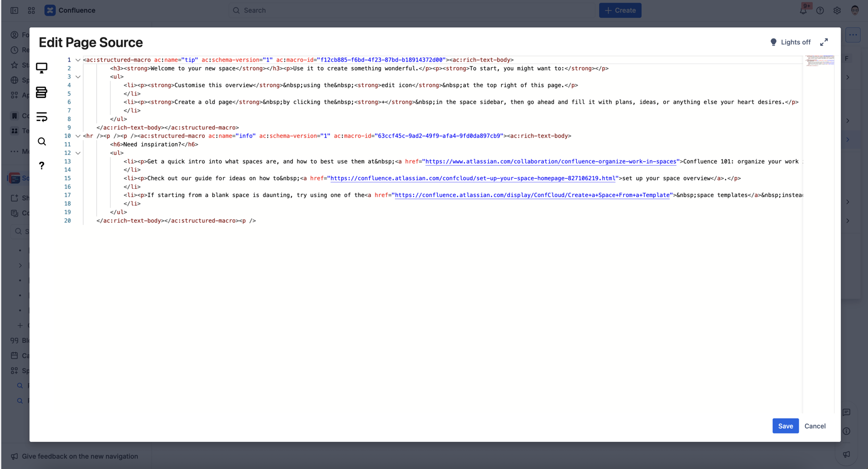Open the user profile avatar

(x=855, y=10)
